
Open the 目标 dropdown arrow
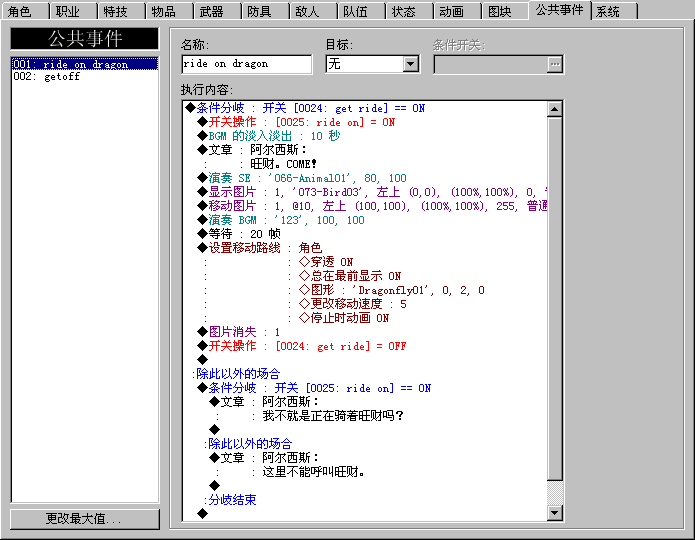click(x=411, y=64)
